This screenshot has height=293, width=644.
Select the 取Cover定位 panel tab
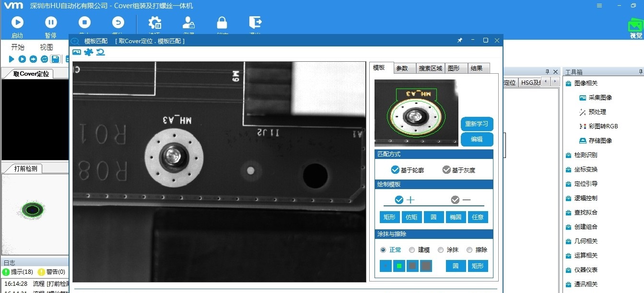point(31,74)
